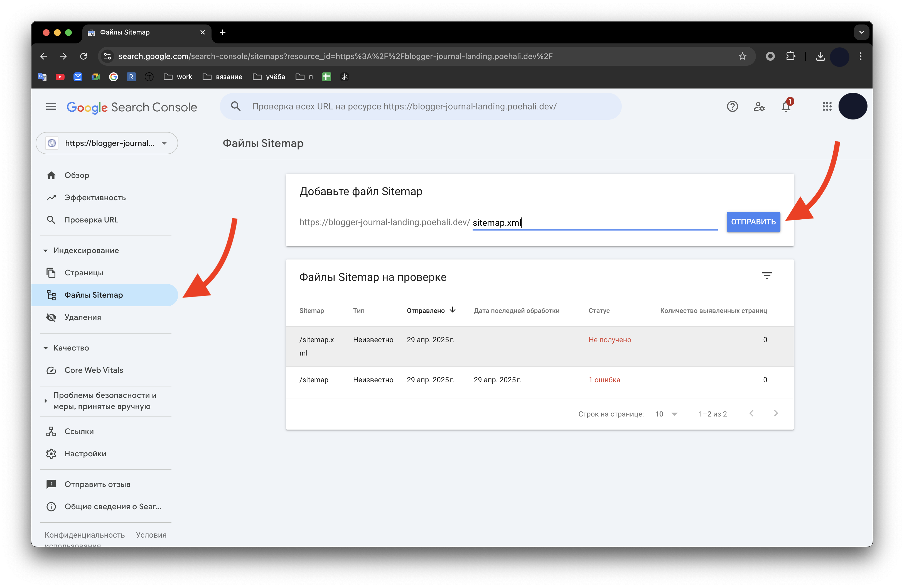904x588 pixels.
Task: Open the filter icon on sitemap list panel
Action: [x=768, y=275]
